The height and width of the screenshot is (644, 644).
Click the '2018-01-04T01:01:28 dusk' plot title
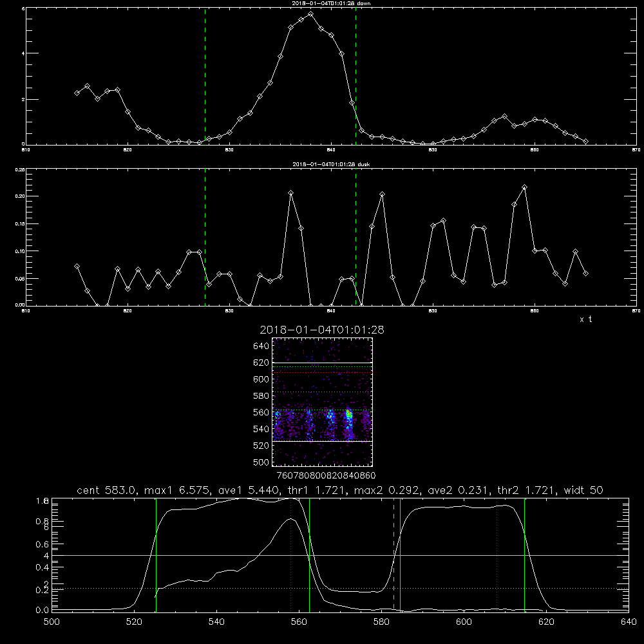pyautogui.click(x=331, y=164)
